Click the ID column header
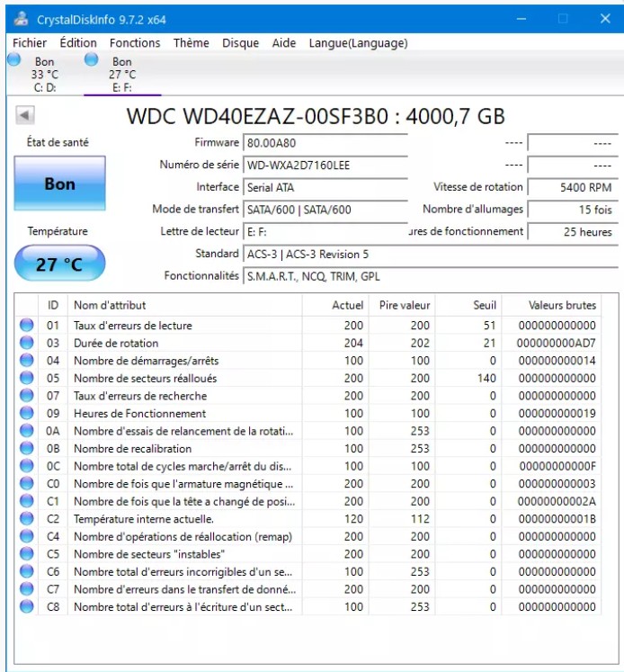Viewport: 624px width, 672px height. (x=53, y=305)
